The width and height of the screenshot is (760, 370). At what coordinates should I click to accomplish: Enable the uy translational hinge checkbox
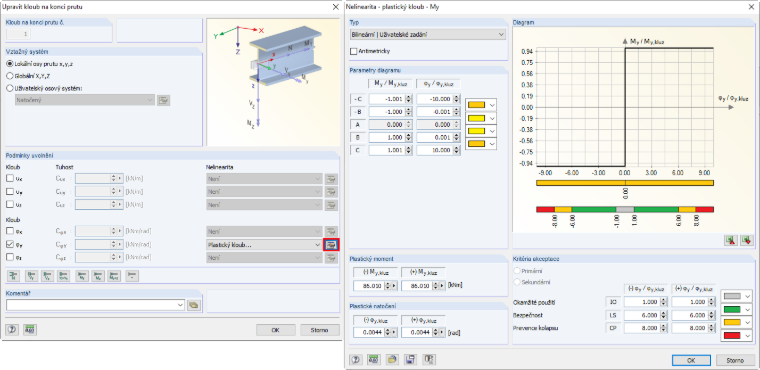(x=10, y=192)
